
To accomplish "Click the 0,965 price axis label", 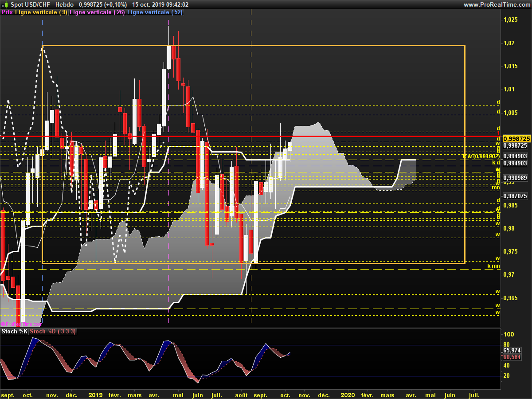I will 511,297.
